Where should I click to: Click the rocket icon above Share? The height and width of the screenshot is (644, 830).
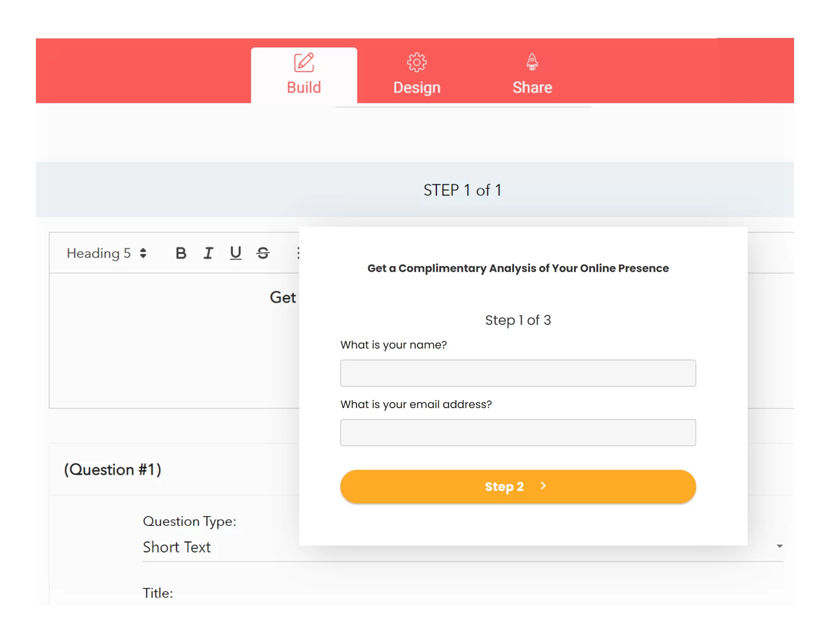tap(532, 62)
